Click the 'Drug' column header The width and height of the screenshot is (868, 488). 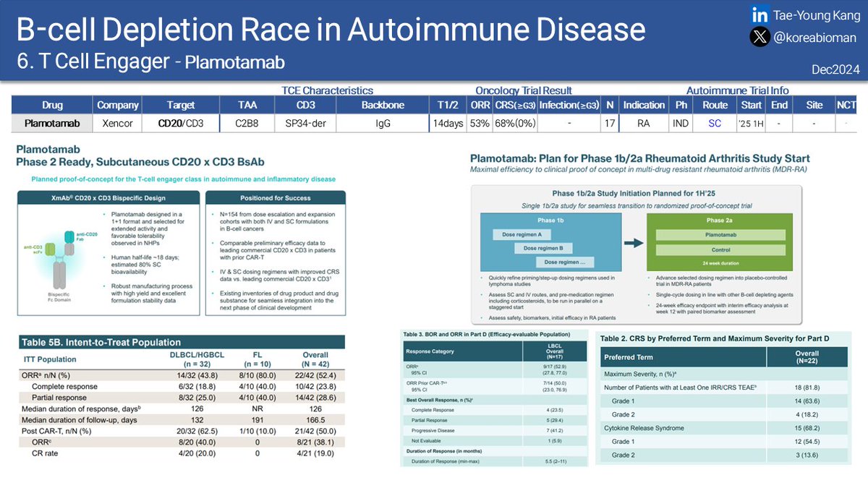point(52,105)
